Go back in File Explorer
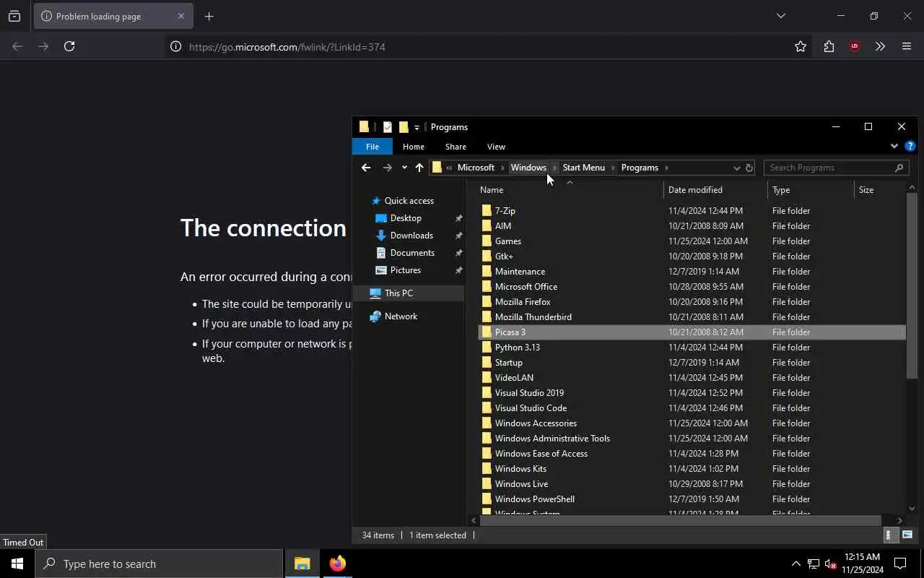Viewport: 924px width, 578px height. point(366,168)
